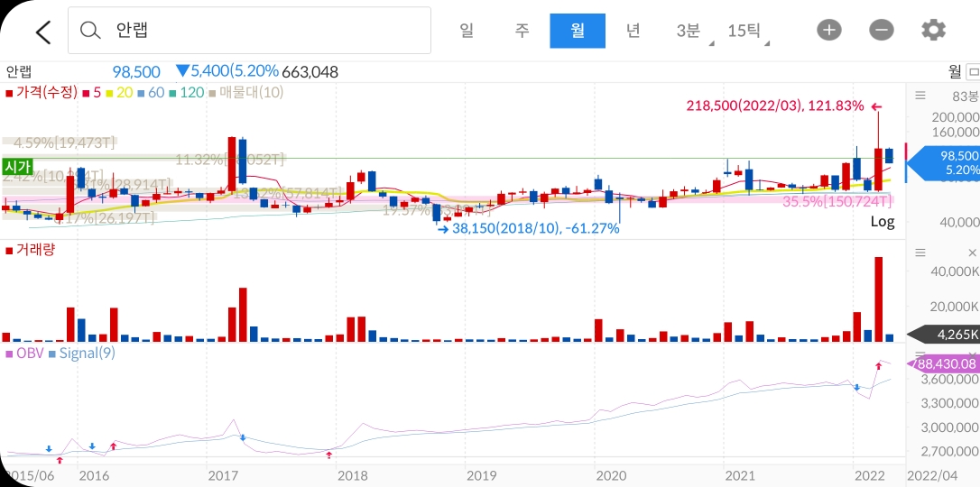980x487 pixels.
Task: Tap the 35.5%[150,724T] volume profile label
Action: tap(837, 201)
